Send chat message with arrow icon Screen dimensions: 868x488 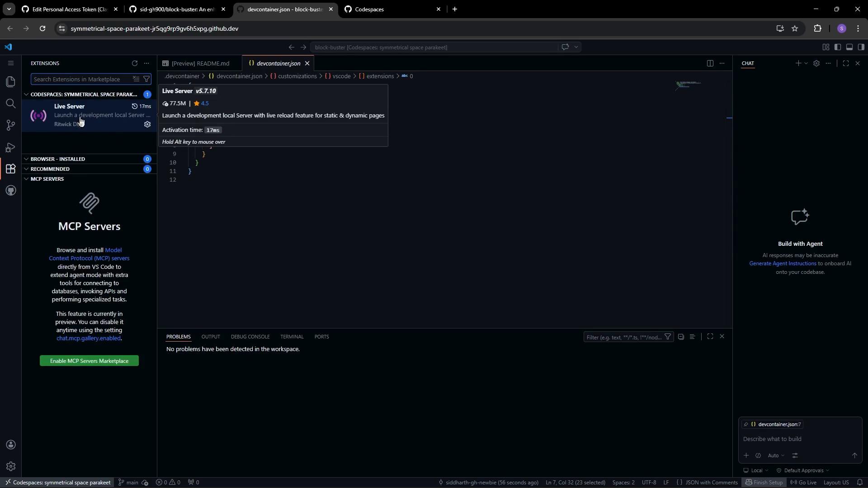(854, 455)
